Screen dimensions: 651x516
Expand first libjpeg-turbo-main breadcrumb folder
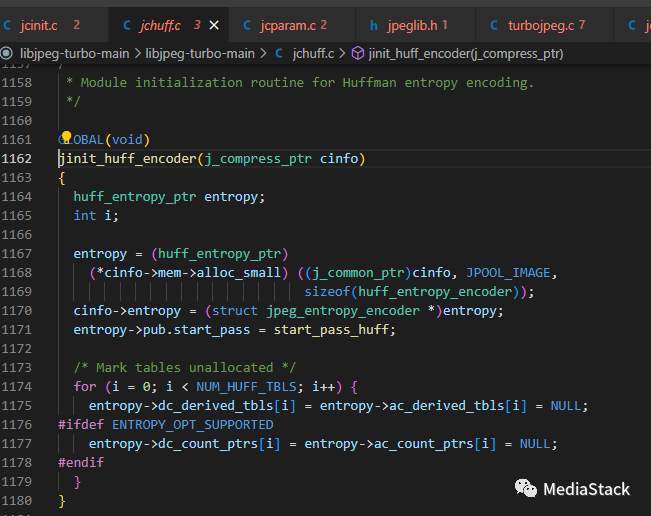click(74, 52)
